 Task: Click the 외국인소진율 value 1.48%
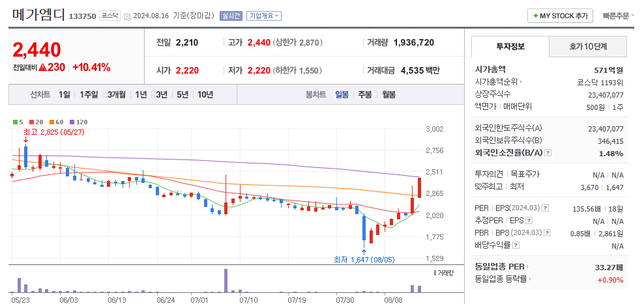click(611, 154)
